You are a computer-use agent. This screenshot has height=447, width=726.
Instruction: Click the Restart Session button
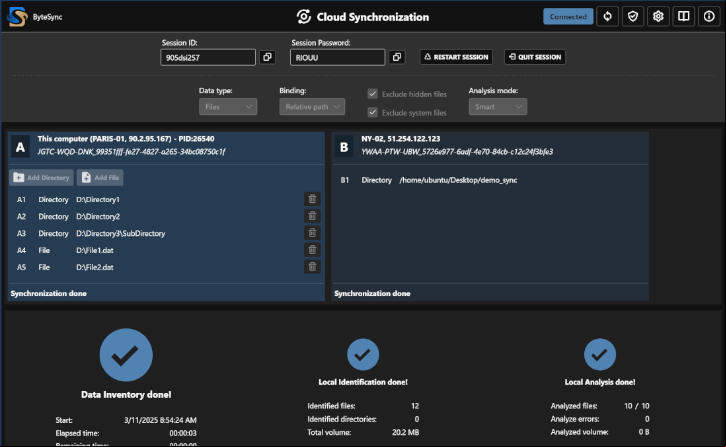[x=456, y=57]
